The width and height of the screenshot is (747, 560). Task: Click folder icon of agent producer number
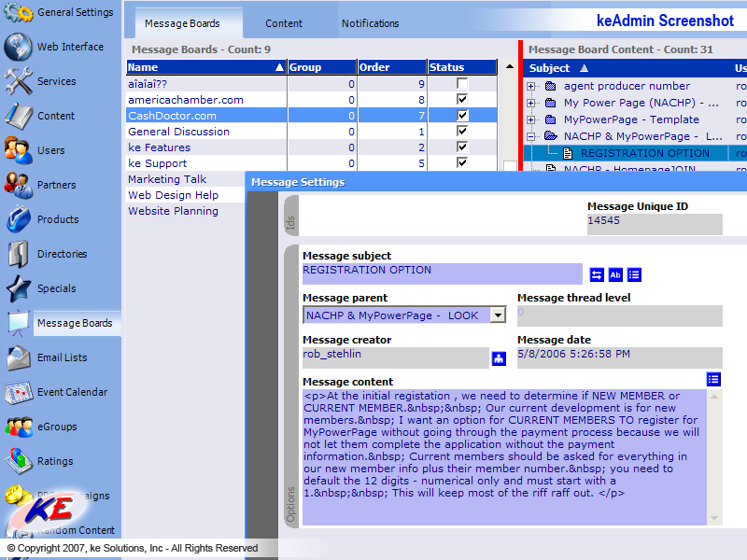pyautogui.click(x=550, y=86)
